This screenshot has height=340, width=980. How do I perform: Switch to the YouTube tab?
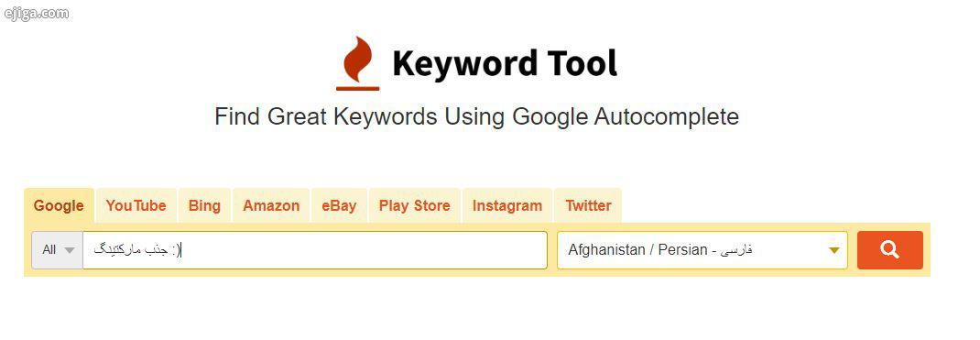coord(136,205)
